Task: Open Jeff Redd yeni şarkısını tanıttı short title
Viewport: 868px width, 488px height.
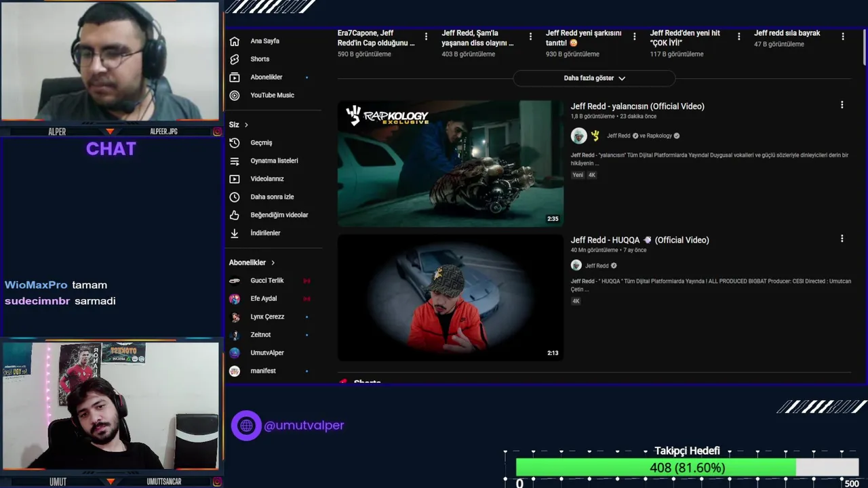Action: point(584,38)
